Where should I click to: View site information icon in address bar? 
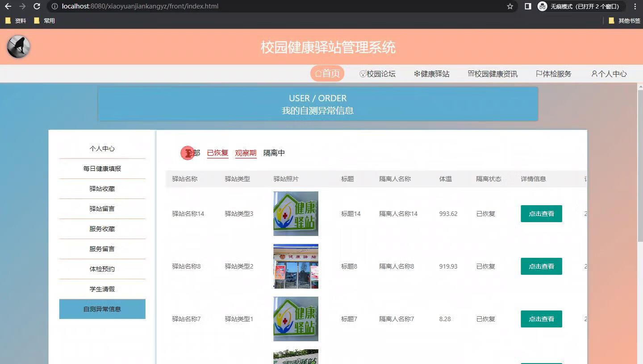click(54, 6)
